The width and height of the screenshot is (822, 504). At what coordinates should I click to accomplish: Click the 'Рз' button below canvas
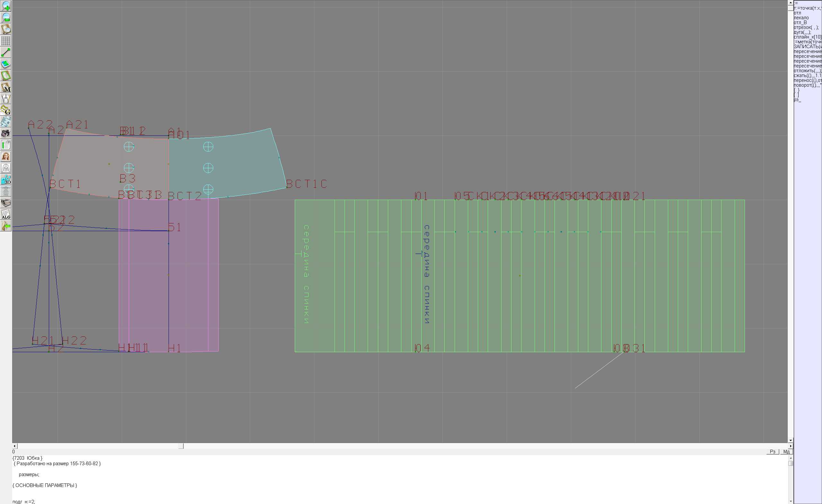click(773, 452)
